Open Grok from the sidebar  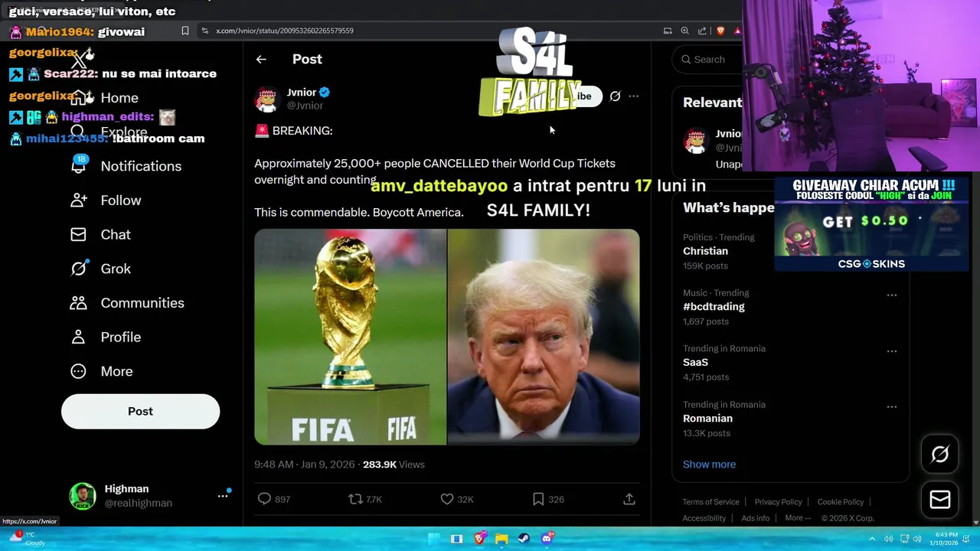pos(100,269)
